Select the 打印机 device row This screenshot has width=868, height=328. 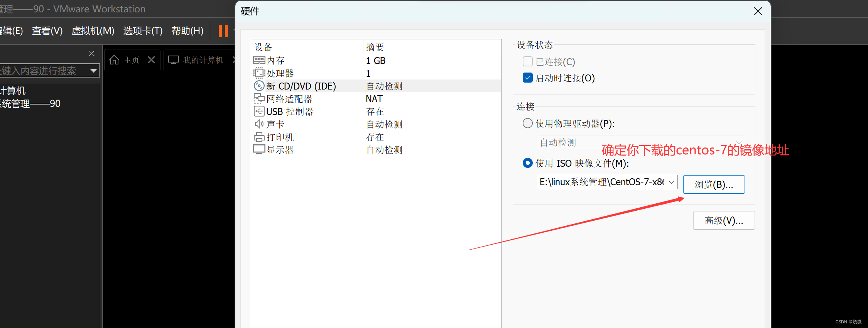coord(376,137)
